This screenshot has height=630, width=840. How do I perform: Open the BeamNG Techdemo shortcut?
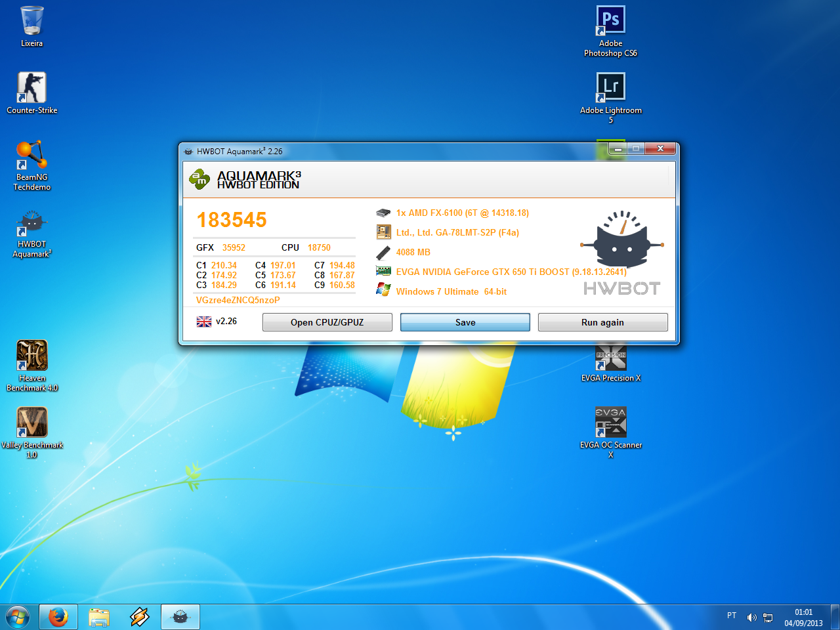[31, 165]
